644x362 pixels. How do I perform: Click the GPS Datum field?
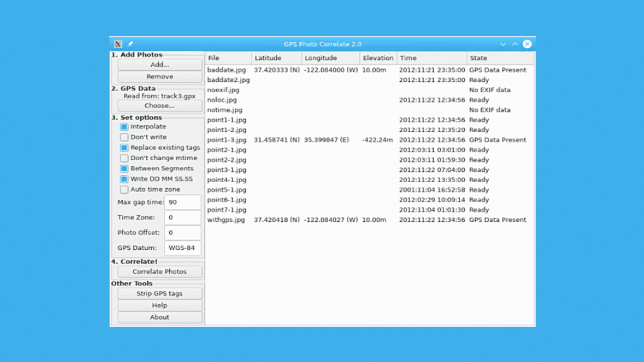coord(182,248)
